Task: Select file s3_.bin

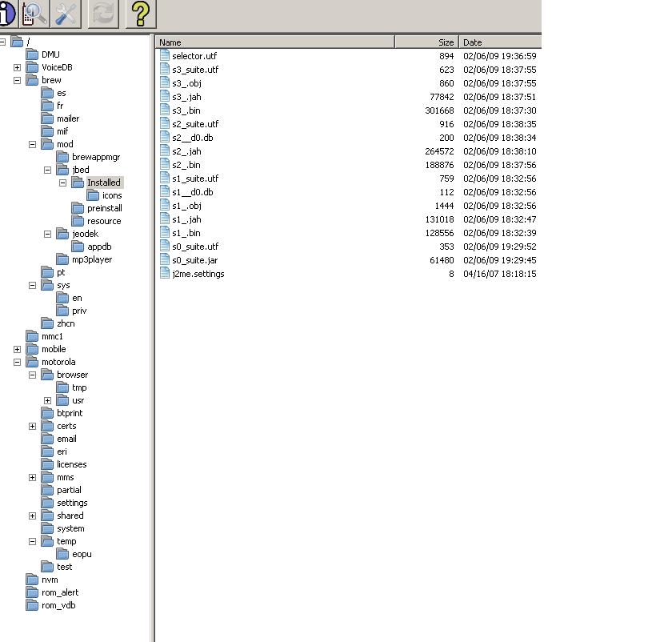Action: click(186, 110)
